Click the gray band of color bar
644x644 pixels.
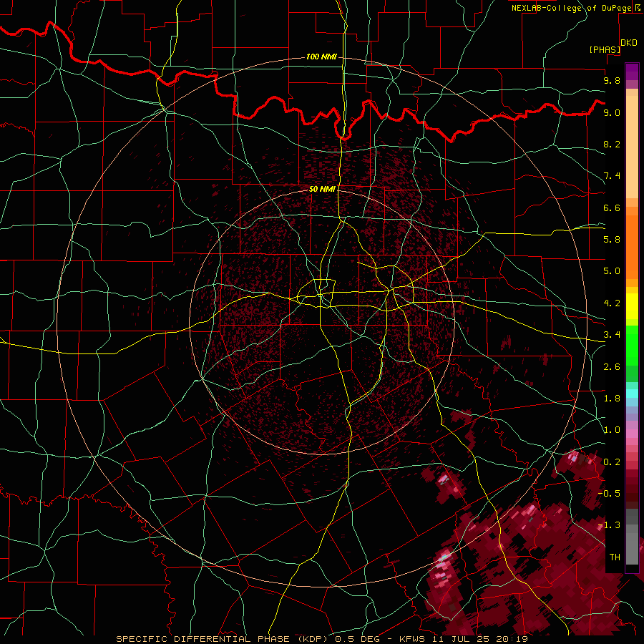tap(632, 537)
